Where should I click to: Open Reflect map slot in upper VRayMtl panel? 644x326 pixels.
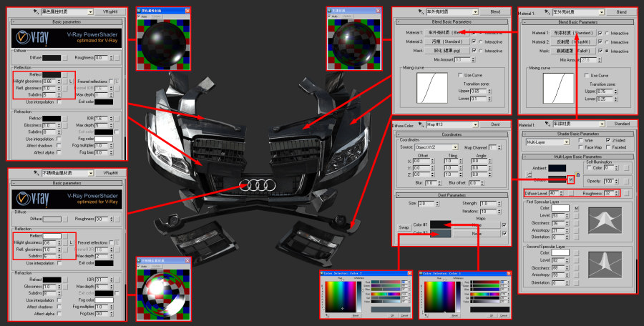pos(65,75)
